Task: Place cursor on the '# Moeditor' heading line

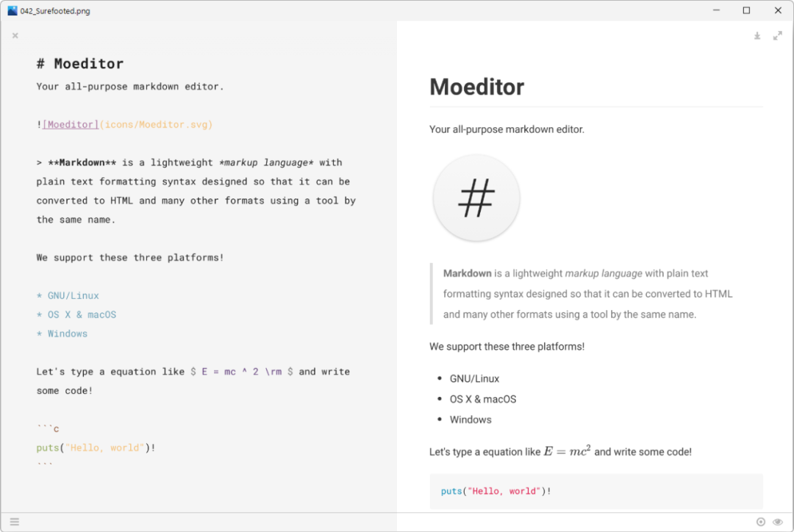Action: pos(80,64)
